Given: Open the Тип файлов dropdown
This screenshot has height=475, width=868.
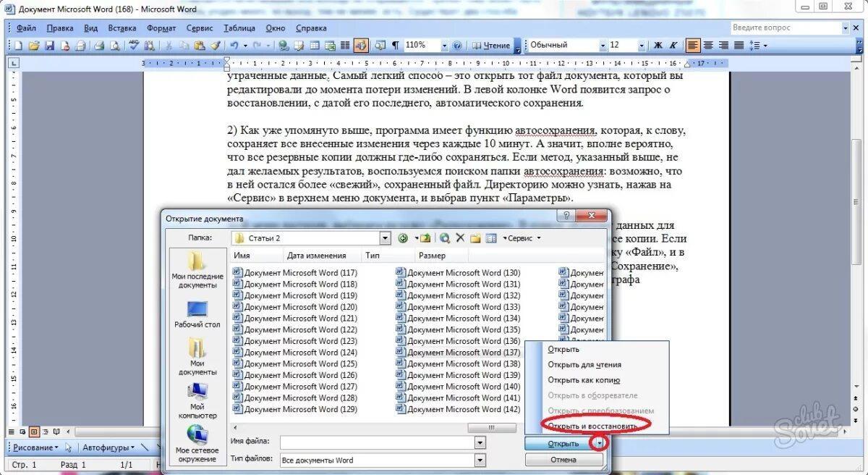Looking at the screenshot, I should point(480,460).
